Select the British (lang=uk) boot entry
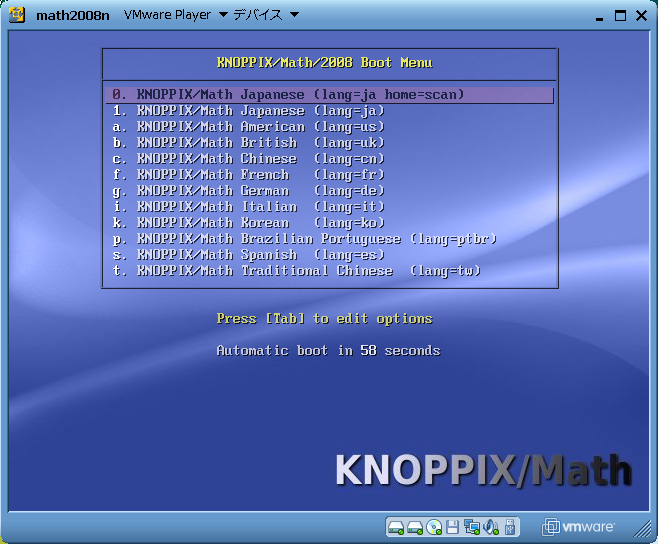 pos(330,143)
